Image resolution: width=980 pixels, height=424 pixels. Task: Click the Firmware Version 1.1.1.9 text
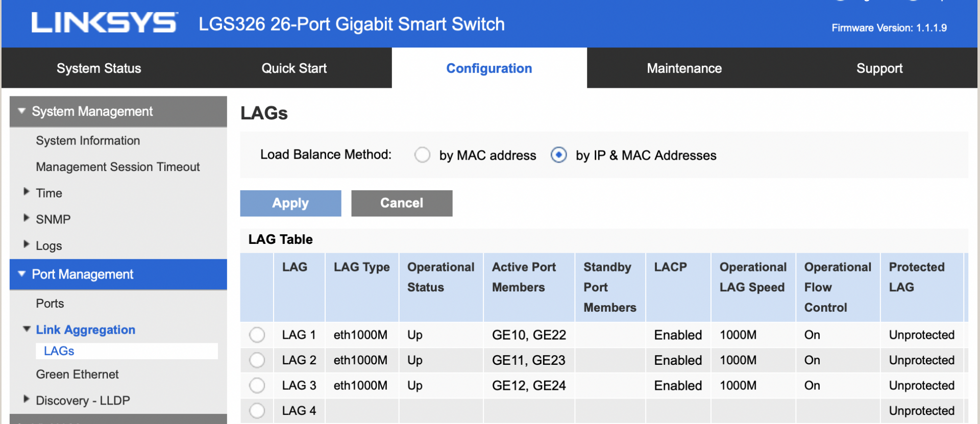[889, 28]
